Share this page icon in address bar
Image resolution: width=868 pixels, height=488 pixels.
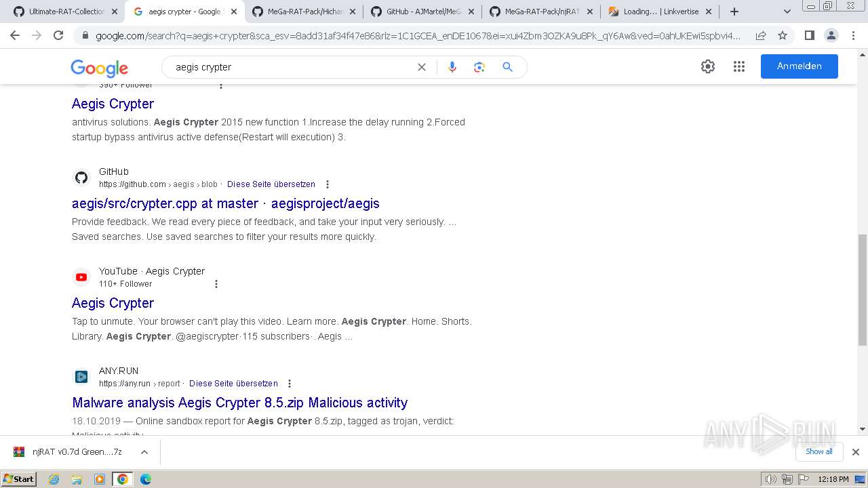click(x=761, y=35)
